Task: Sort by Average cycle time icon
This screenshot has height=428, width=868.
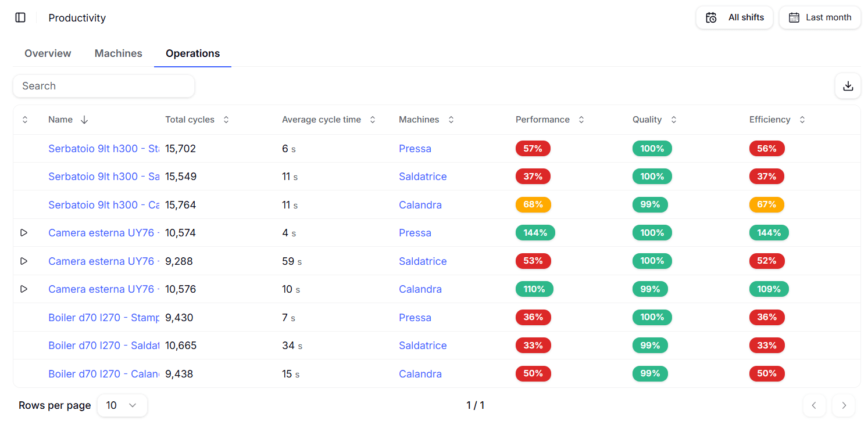Action: tap(373, 120)
